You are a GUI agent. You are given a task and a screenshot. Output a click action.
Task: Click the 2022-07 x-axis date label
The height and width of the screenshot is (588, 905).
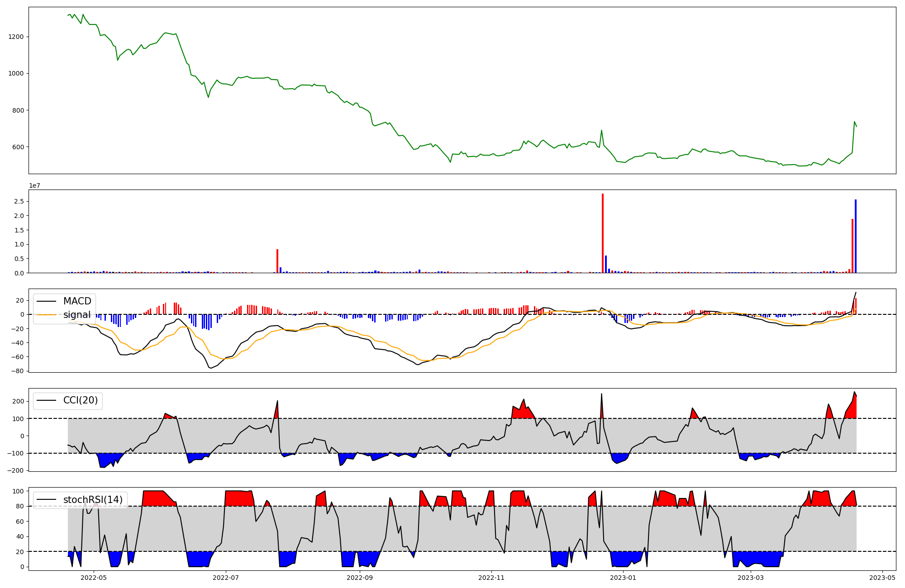tap(225, 578)
